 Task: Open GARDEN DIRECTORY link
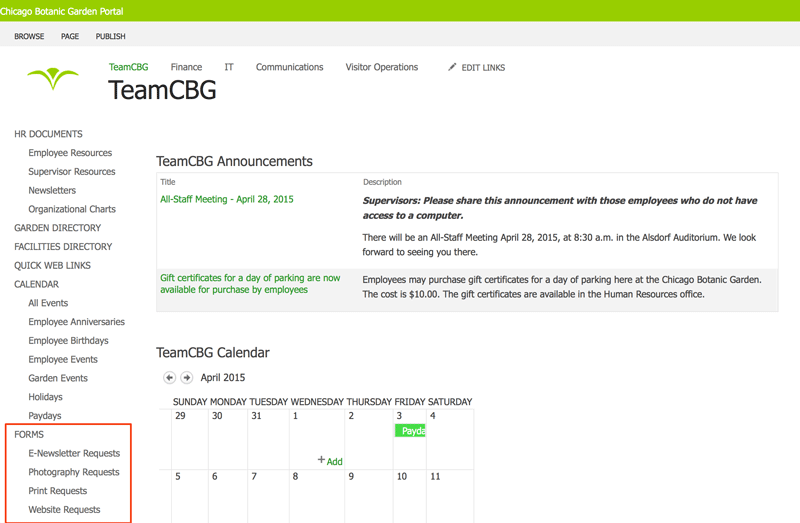(x=58, y=228)
